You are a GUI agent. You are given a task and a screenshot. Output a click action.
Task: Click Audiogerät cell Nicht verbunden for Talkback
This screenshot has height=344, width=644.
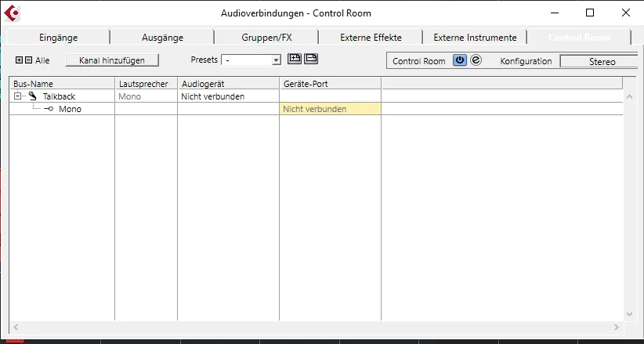pyautogui.click(x=228, y=96)
